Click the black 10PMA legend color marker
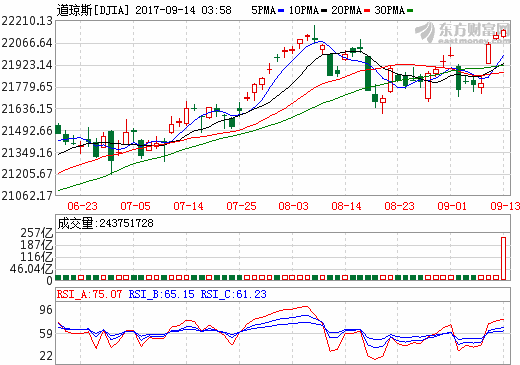The width and height of the screenshot is (520, 365). [324, 11]
